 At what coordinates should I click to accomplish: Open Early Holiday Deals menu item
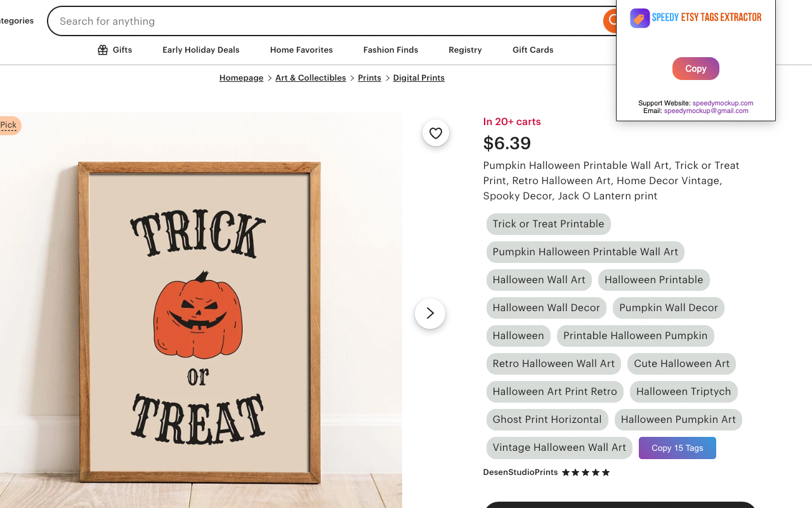201,50
